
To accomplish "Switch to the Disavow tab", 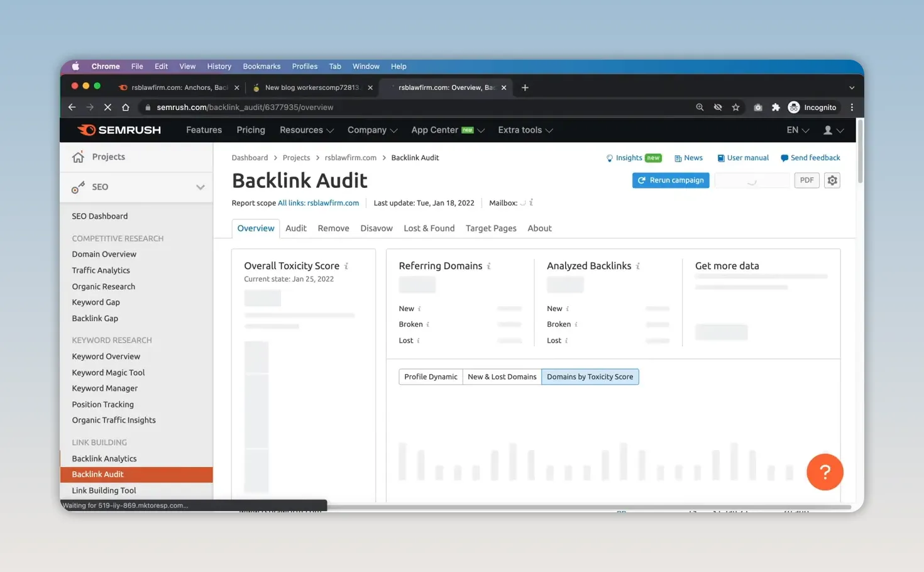I will click(x=377, y=228).
